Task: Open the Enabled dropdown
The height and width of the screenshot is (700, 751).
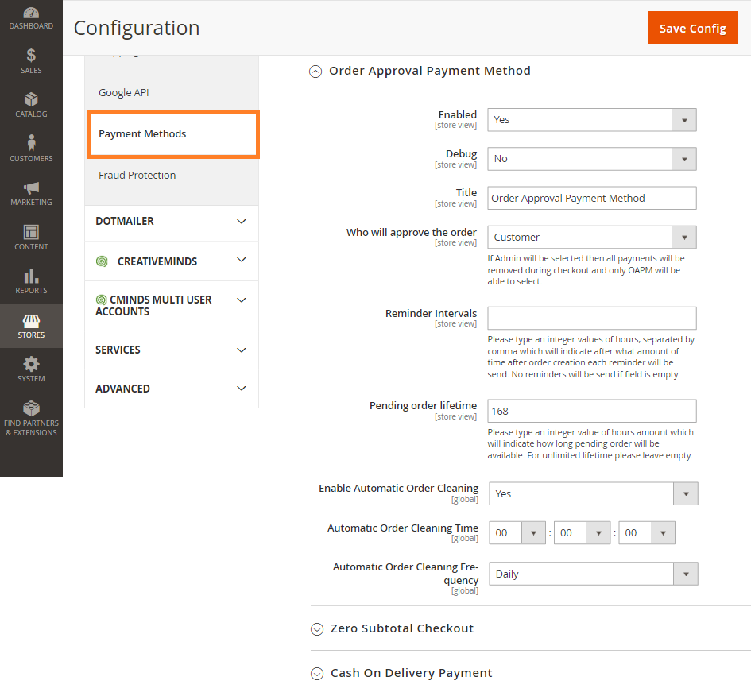Action: coord(592,120)
